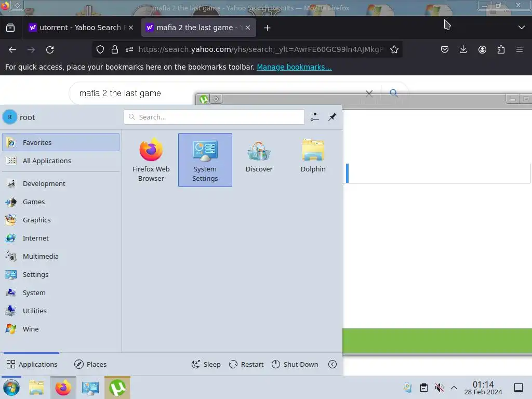Viewport: 532px width, 399px height.
Task: Unmute audio from the system tray
Action: [439, 388]
